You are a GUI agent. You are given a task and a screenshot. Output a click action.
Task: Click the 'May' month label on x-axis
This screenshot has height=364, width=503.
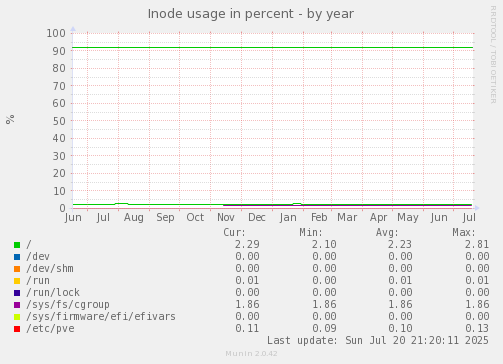click(x=408, y=218)
